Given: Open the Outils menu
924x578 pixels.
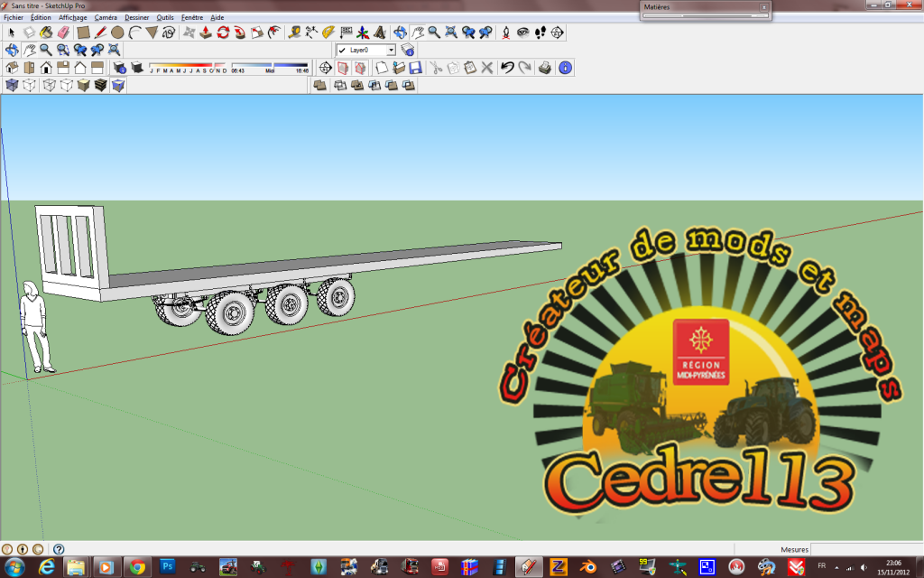Looking at the screenshot, I should 165,18.
